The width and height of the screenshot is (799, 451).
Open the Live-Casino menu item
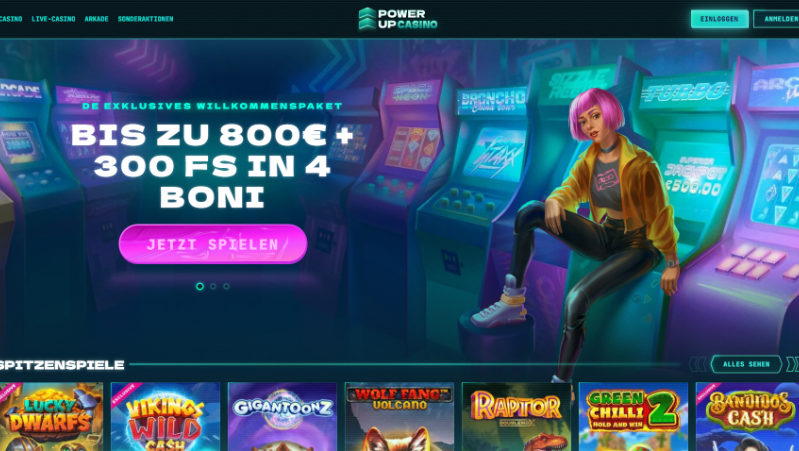coord(54,19)
